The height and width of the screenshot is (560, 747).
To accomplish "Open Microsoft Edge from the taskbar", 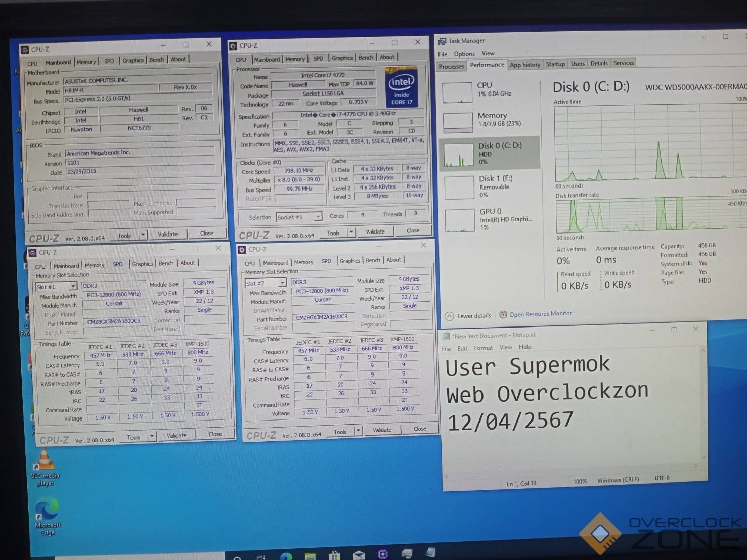I will (x=286, y=556).
